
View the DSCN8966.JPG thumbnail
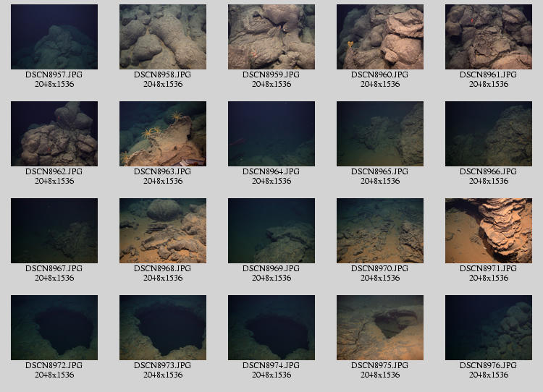(489, 134)
